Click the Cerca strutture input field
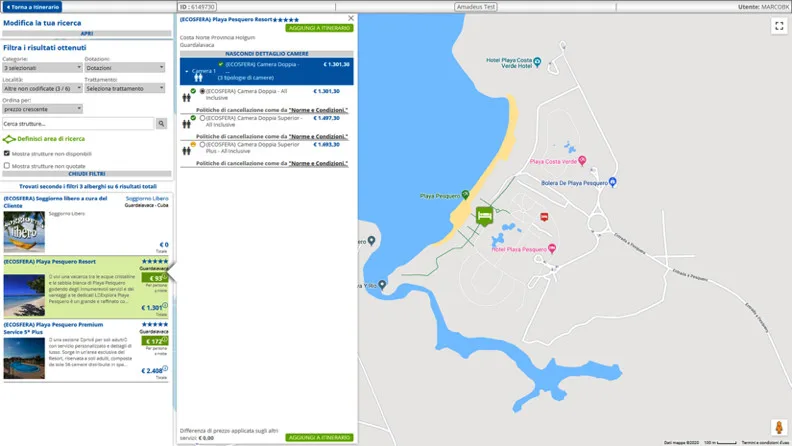Image resolution: width=792 pixels, height=446 pixels. pyautogui.click(x=78, y=124)
